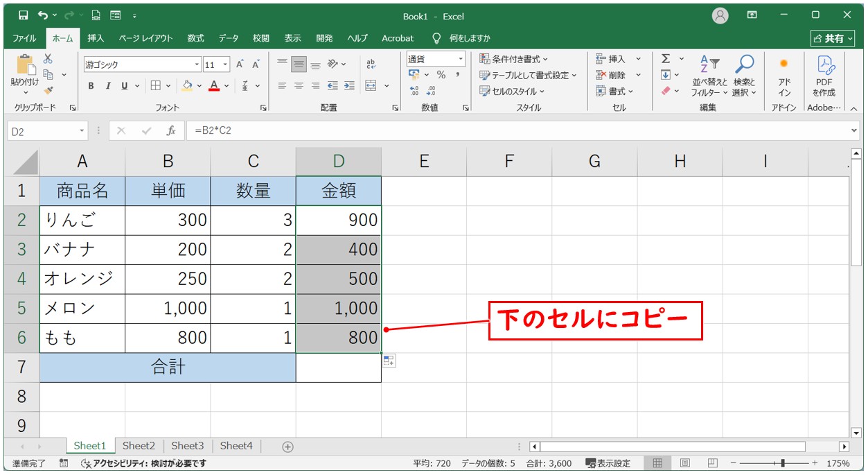
Task: Open 条件付き書式 conditional formatting menu
Action: (x=513, y=59)
